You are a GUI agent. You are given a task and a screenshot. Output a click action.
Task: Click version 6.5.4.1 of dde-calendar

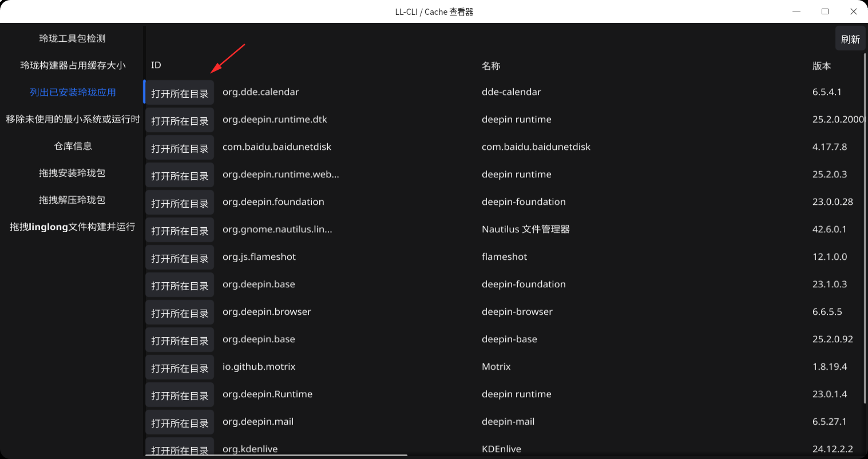827,92
